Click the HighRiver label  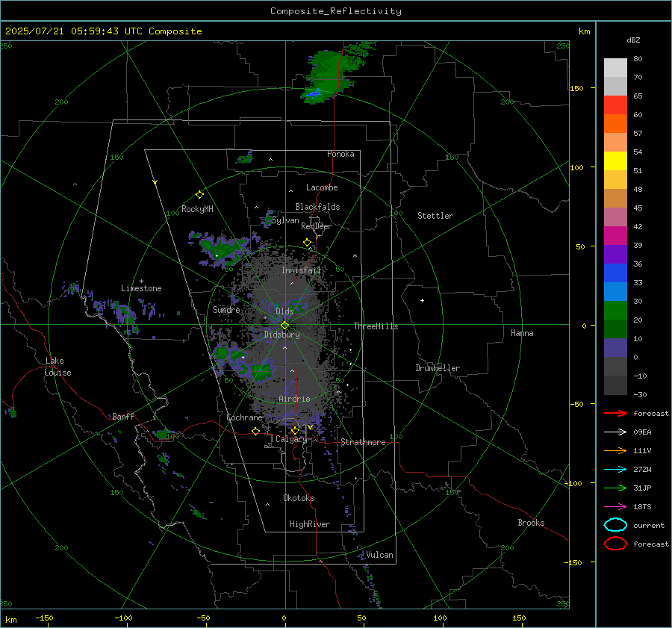point(310,524)
